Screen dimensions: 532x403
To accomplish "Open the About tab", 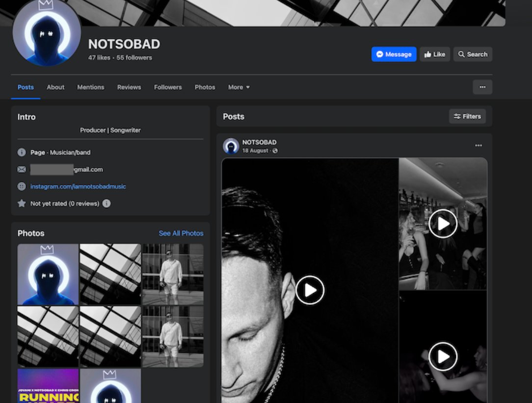I will click(55, 87).
